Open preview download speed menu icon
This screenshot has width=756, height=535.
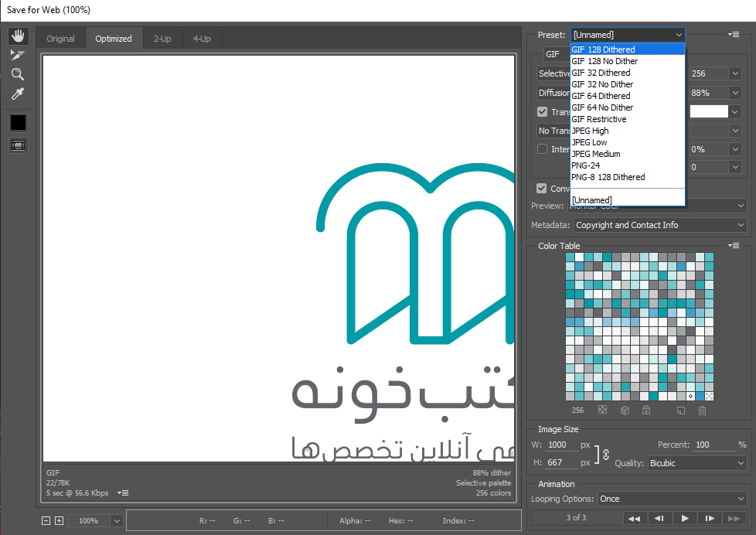(123, 493)
